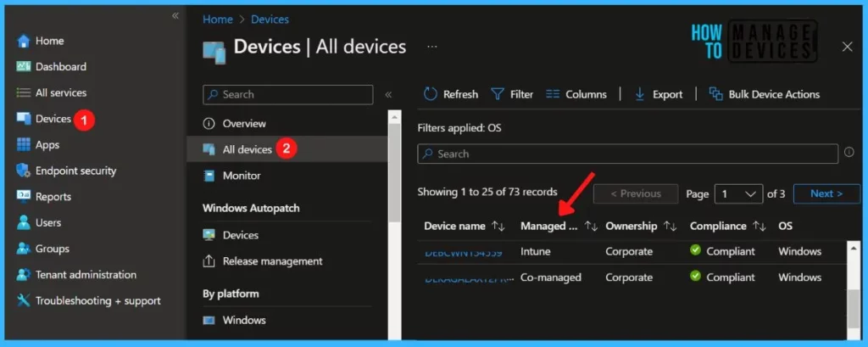Click the Overview info icon
The image size is (868, 347).
pos(209,124)
